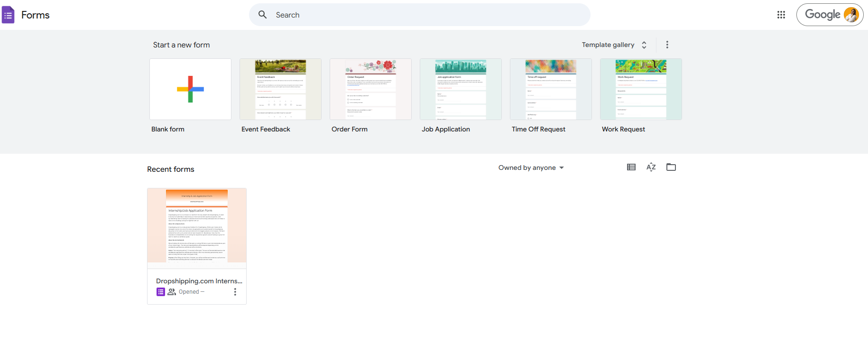Click the Google Forms logo icon
The width and height of the screenshot is (868, 354).
click(8, 15)
